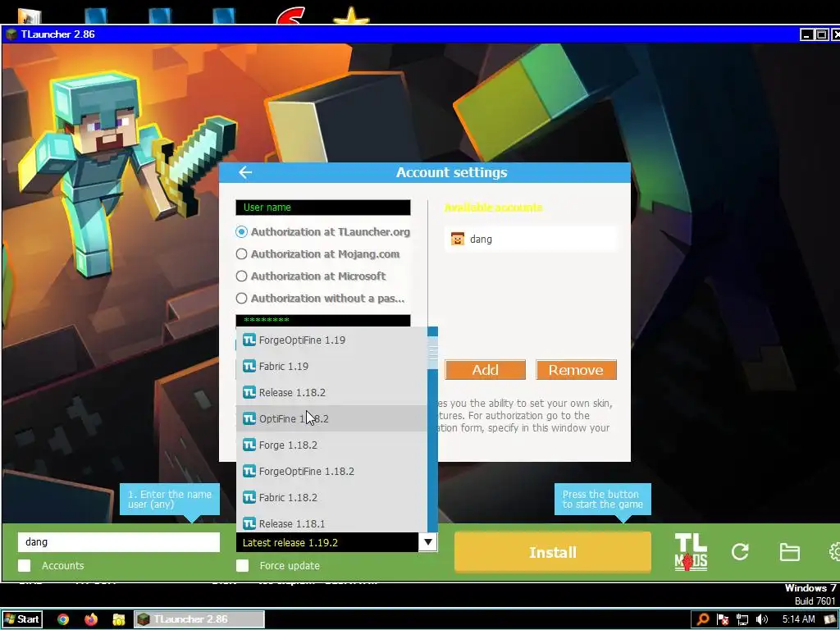840x630 pixels.
Task: Click the volume icon in system tray
Action: point(761,619)
